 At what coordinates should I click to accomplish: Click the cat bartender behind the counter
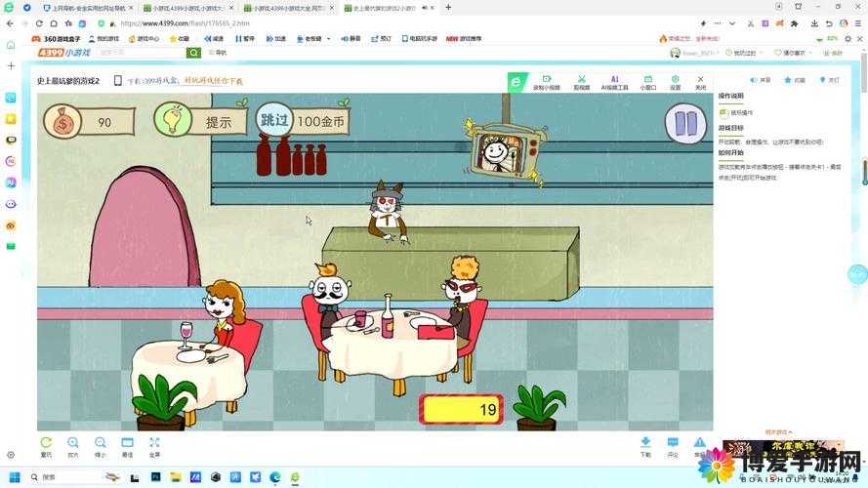click(388, 213)
